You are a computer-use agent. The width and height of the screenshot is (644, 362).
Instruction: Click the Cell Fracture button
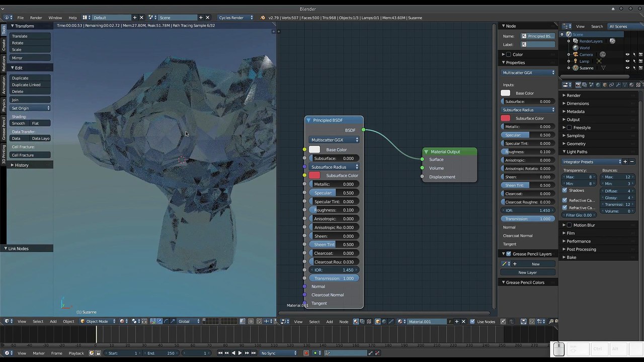[30, 155]
